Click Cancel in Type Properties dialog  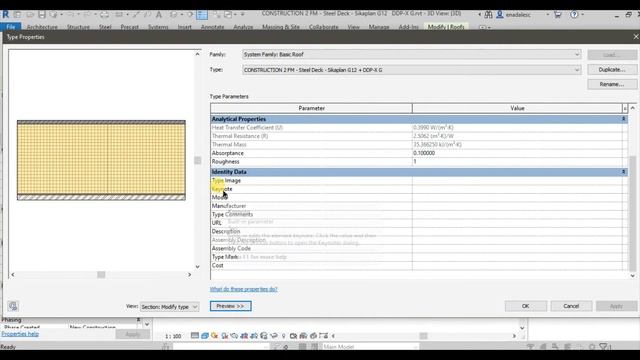(x=571, y=306)
